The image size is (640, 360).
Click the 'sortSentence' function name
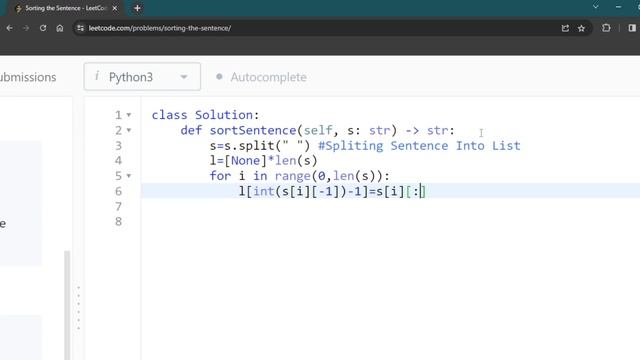point(253,131)
